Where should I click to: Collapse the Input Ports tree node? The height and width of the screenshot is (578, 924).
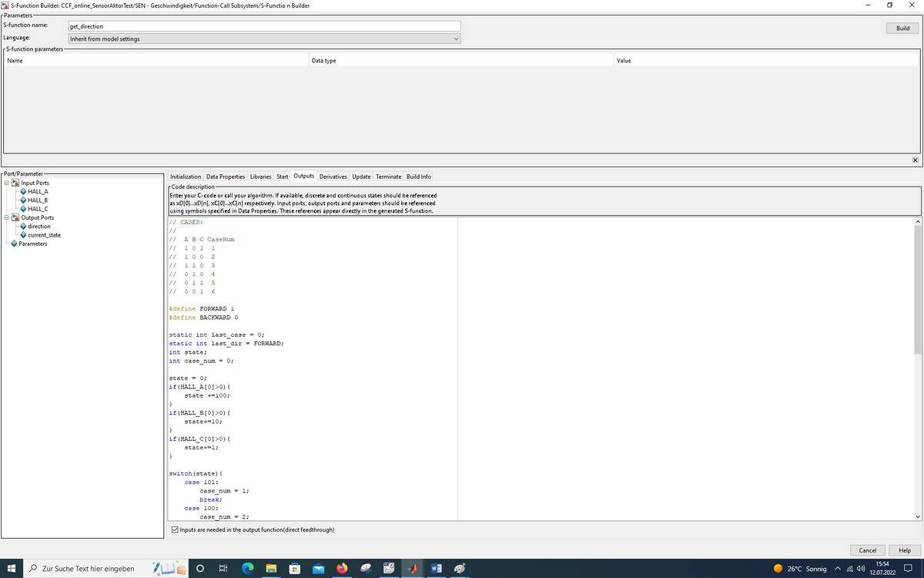pos(6,183)
